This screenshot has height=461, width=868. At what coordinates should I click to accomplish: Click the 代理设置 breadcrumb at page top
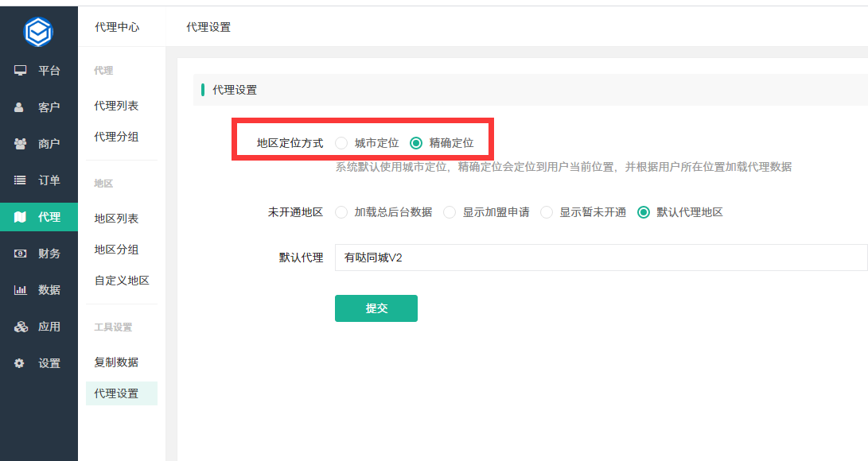coord(208,27)
